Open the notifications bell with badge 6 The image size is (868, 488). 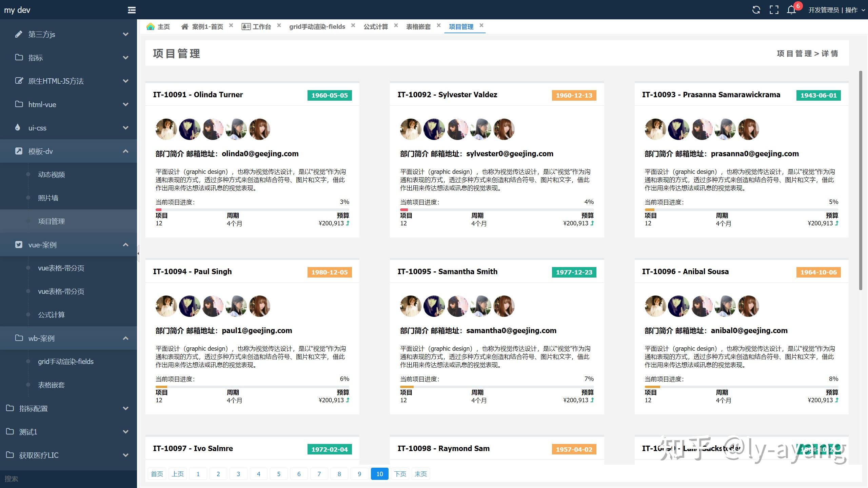coord(791,10)
